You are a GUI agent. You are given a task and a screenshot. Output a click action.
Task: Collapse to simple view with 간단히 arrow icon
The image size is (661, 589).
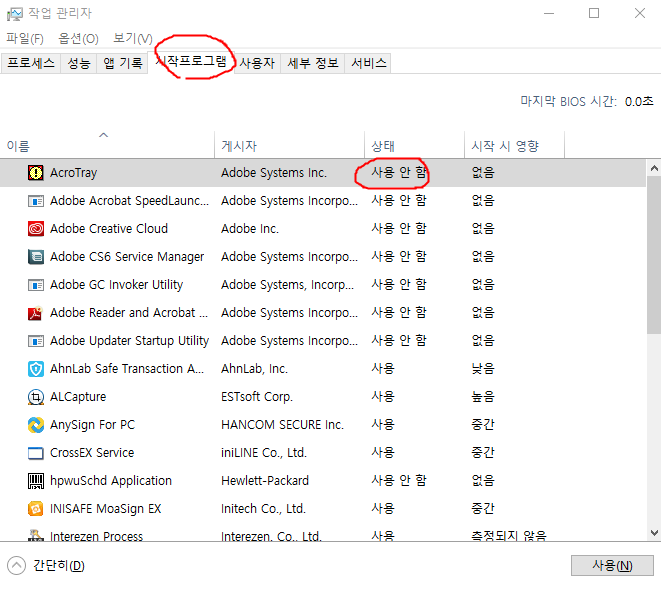[x=16, y=565]
